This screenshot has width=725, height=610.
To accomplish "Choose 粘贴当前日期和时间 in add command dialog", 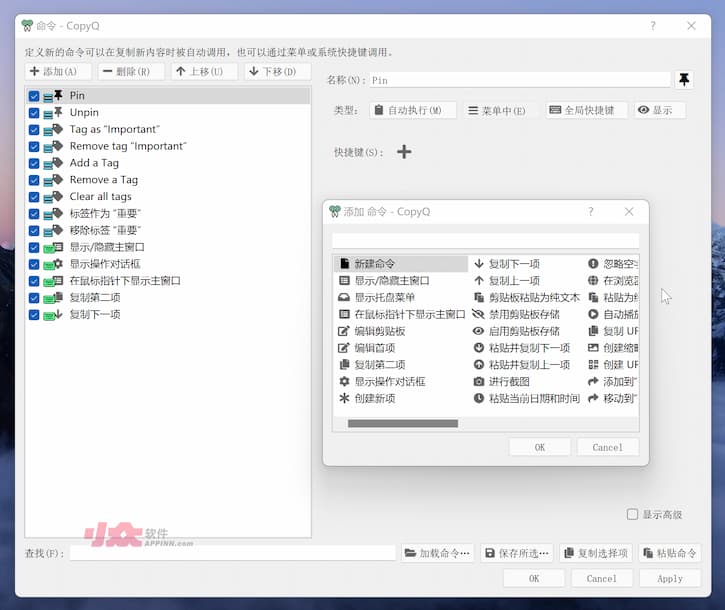I will [527, 398].
